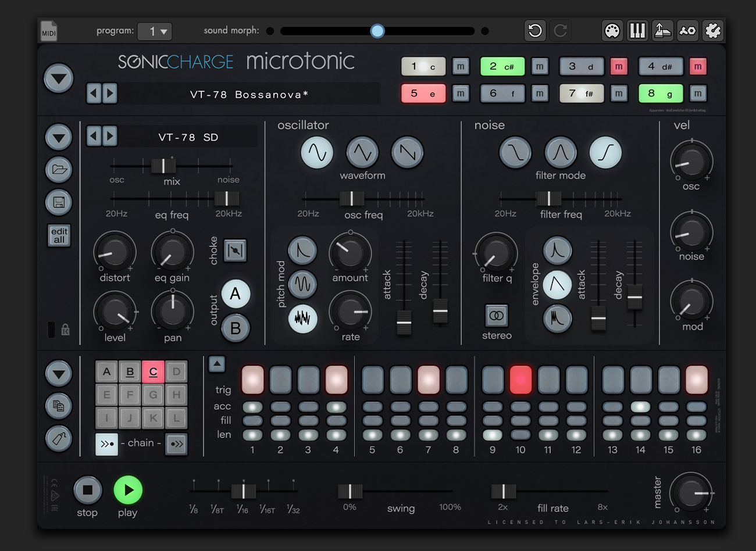Select drum channel 2 c#
The height and width of the screenshot is (551, 756).
coord(502,66)
